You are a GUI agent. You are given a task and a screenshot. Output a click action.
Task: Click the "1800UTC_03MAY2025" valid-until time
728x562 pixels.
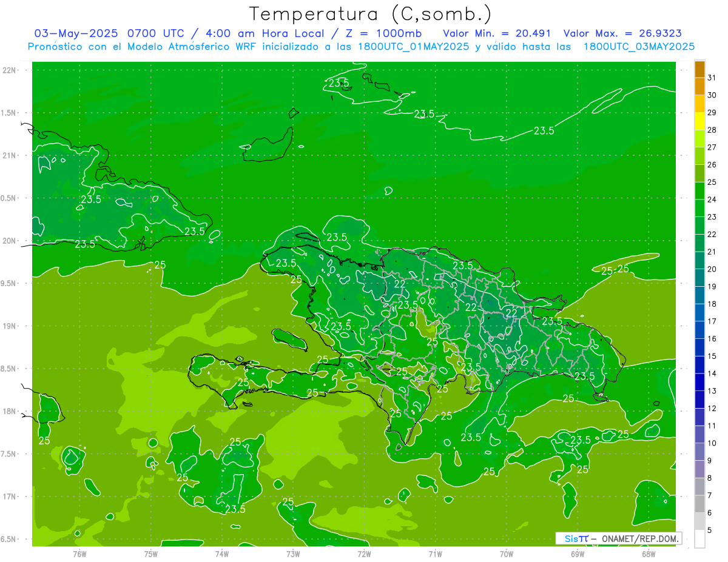(x=639, y=47)
